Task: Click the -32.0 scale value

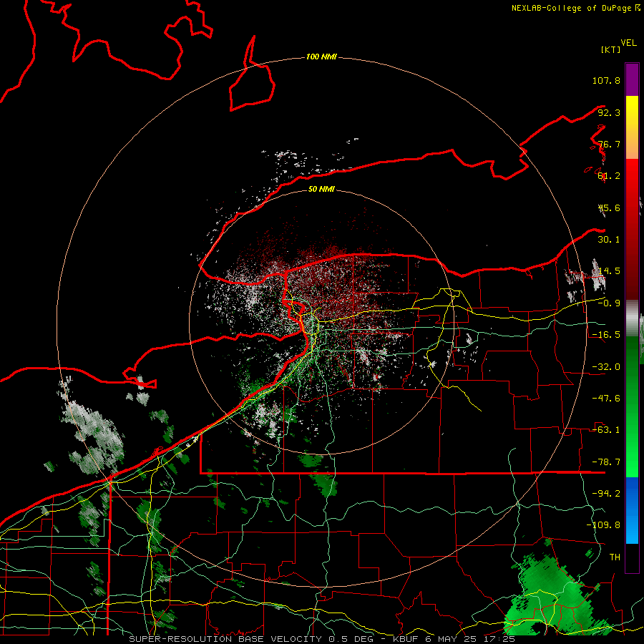Action: [606, 367]
